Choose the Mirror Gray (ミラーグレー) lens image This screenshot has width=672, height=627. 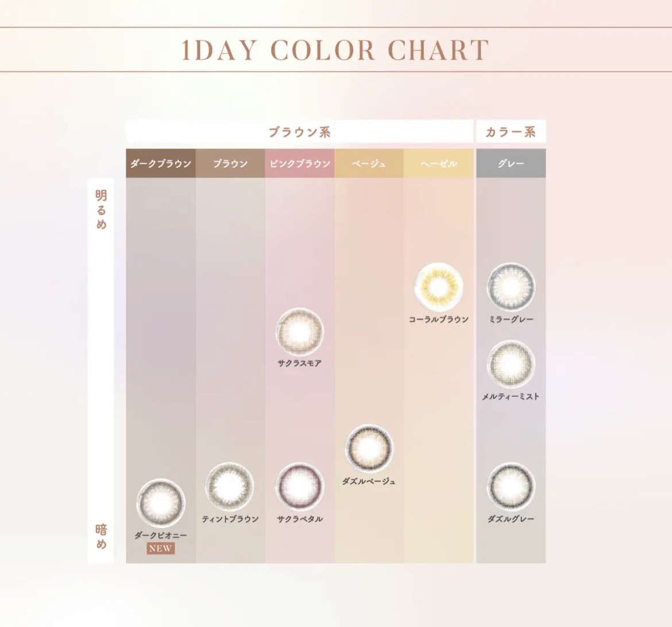[511, 286]
